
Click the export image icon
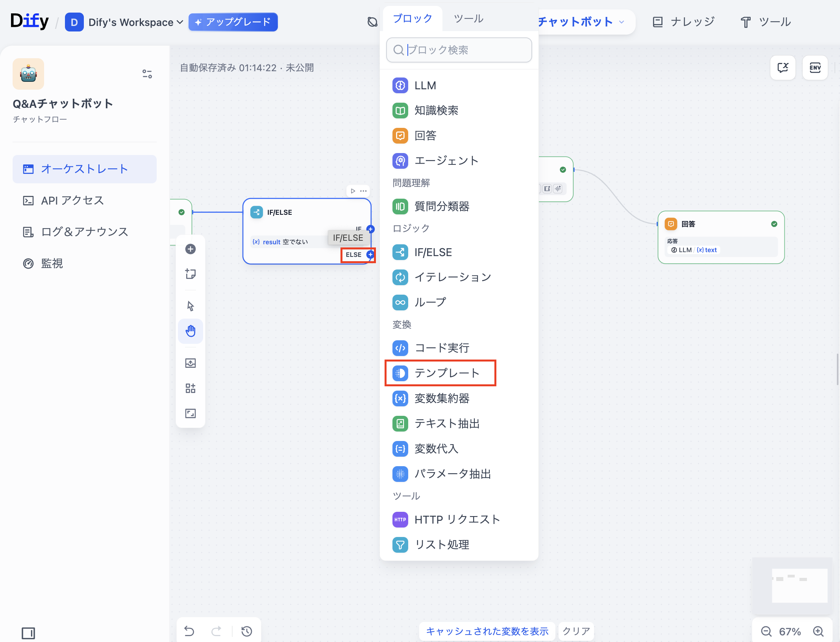tap(191, 363)
